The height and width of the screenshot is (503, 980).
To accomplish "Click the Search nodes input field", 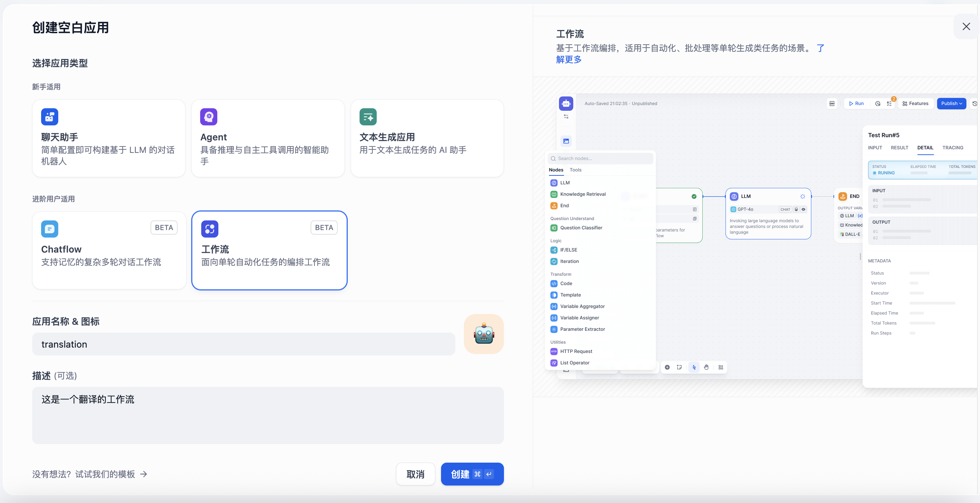I will tap(600, 158).
